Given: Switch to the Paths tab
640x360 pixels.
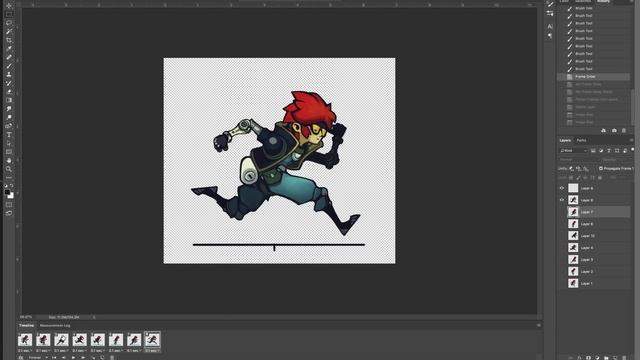Looking at the screenshot, I should (x=582, y=140).
